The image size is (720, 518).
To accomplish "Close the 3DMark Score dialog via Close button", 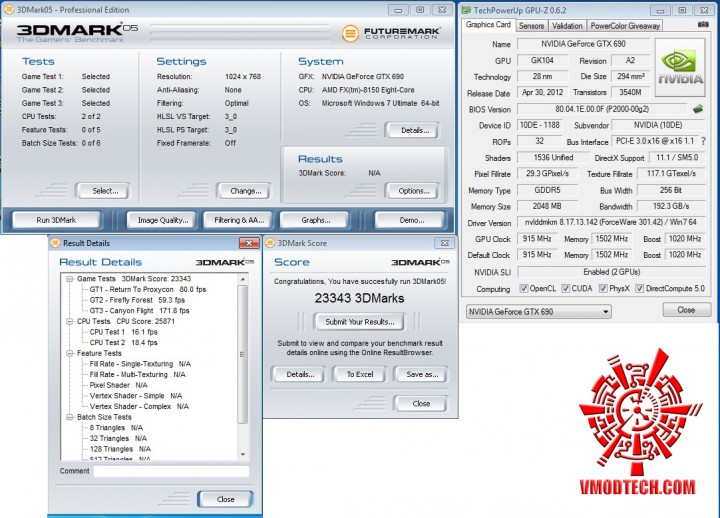I will click(421, 404).
